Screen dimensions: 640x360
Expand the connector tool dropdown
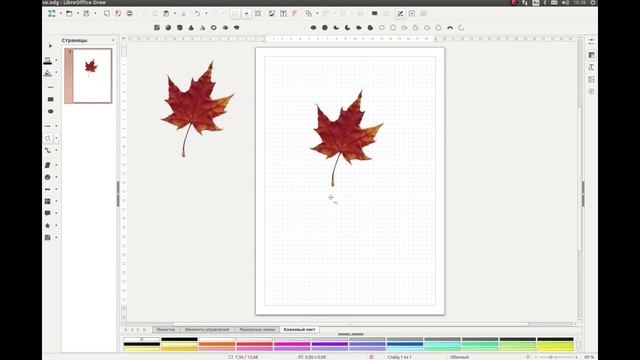[x=56, y=150]
